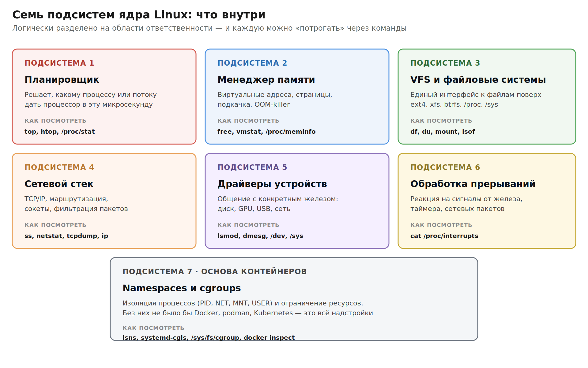Viewport: 588px width, 368px height.
Task: Click text 'TCP/IP, маршрутизация,'
Action: 66,199
